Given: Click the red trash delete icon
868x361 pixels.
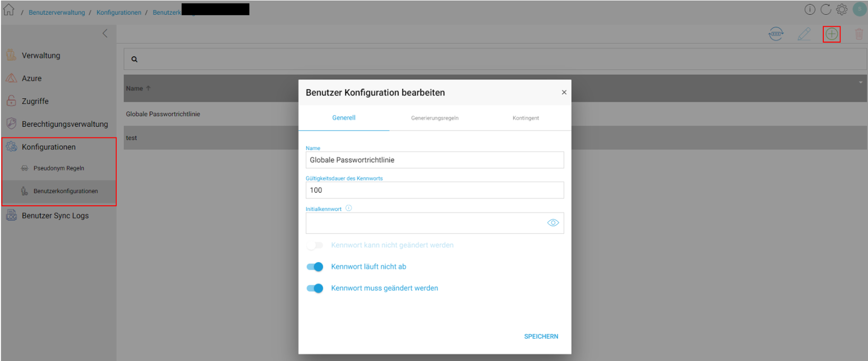Looking at the screenshot, I should [x=859, y=34].
